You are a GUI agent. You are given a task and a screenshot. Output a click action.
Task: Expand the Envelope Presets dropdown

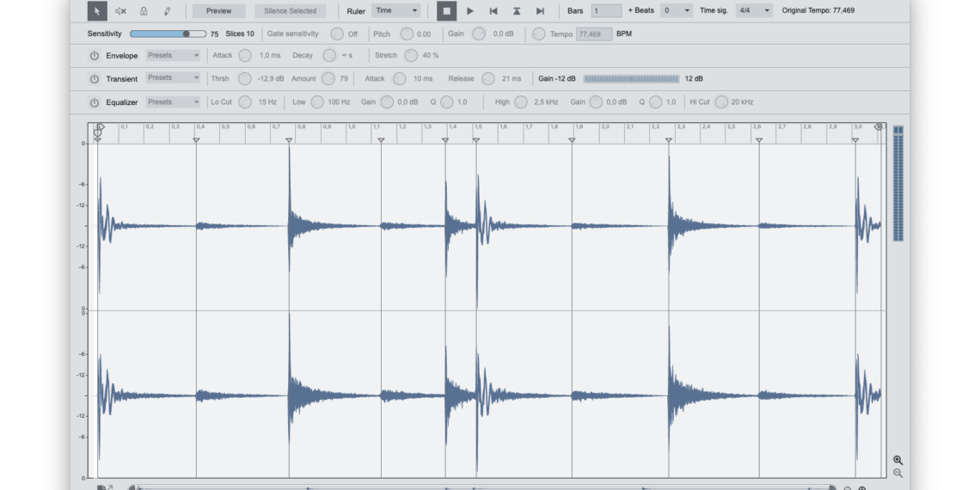[173, 56]
